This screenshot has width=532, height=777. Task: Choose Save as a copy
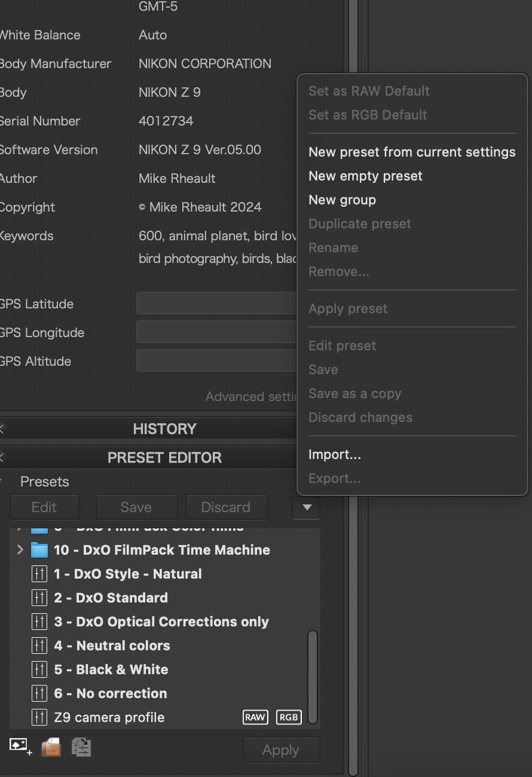coord(354,393)
